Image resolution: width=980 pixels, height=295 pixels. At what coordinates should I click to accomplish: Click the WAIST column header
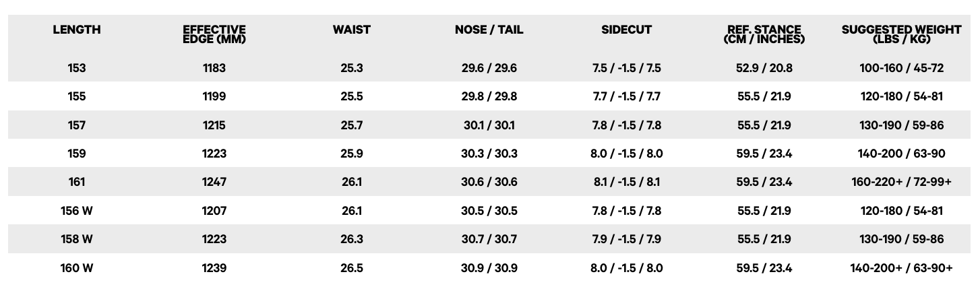pos(352,30)
